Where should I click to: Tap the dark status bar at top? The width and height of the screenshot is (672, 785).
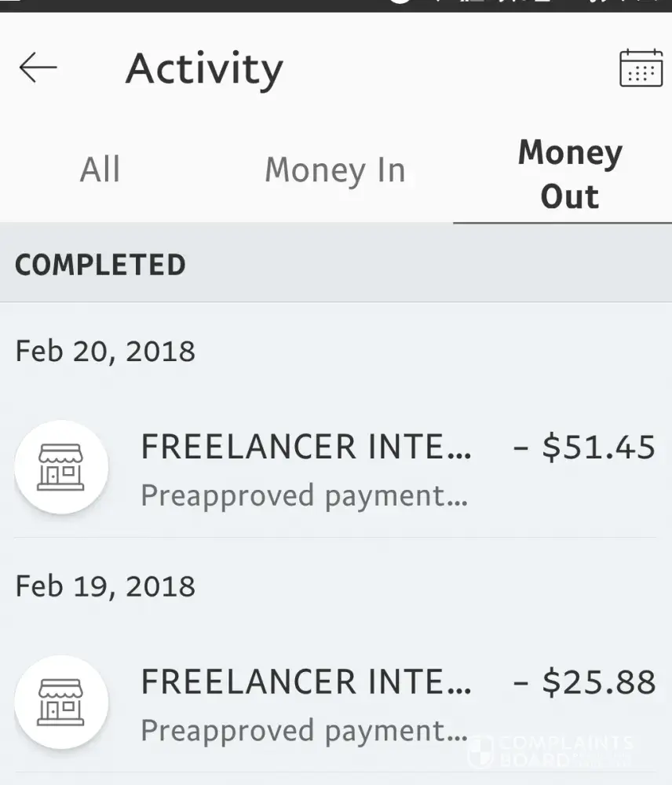(336, 5)
